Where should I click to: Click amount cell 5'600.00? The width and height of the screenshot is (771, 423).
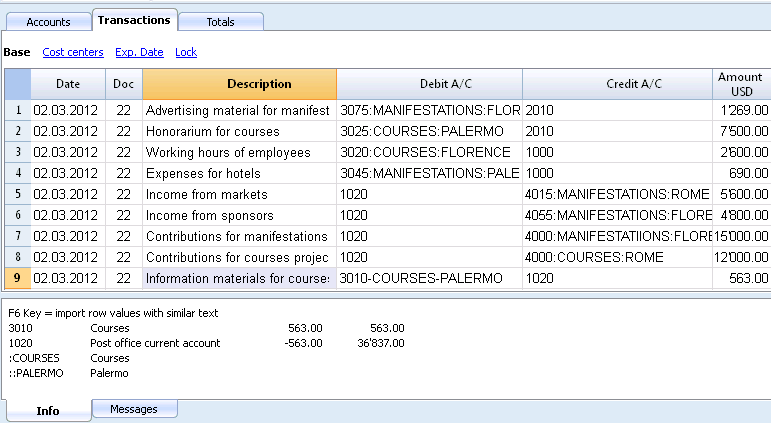point(741,194)
